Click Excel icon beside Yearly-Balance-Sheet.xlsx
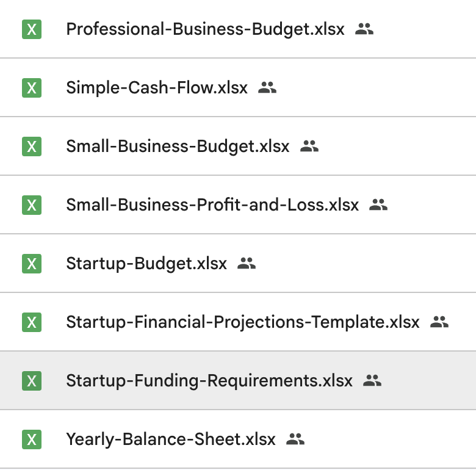This screenshot has width=476, height=470. [x=32, y=439]
